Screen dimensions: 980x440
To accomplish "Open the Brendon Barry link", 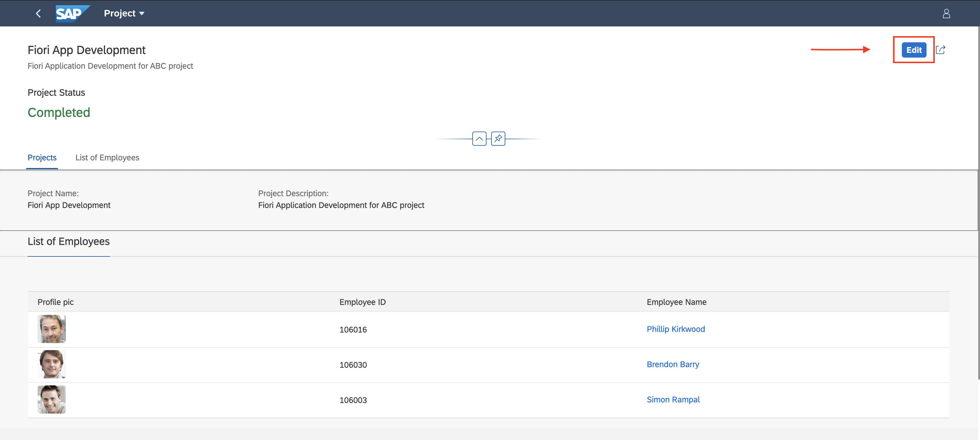I will [x=673, y=364].
